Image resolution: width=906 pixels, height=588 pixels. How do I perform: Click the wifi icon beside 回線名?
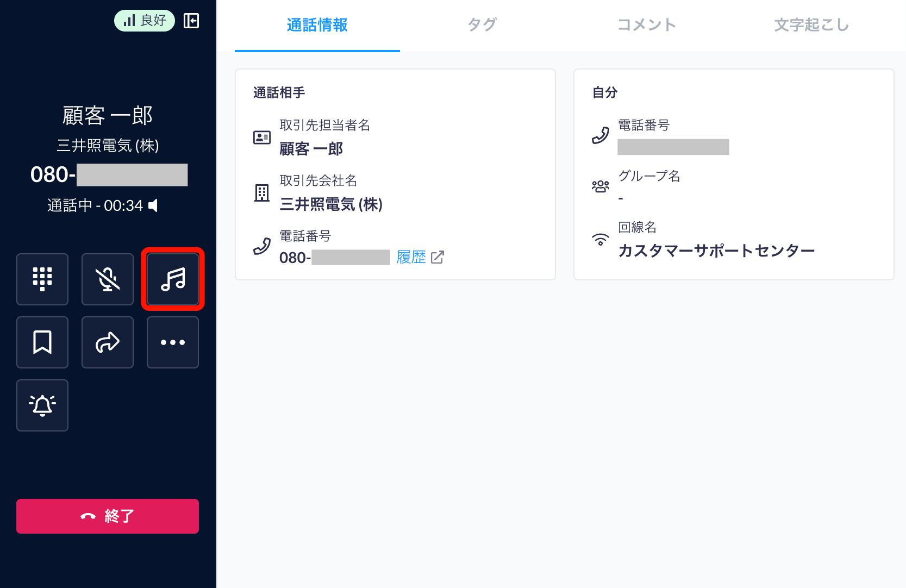coord(601,239)
